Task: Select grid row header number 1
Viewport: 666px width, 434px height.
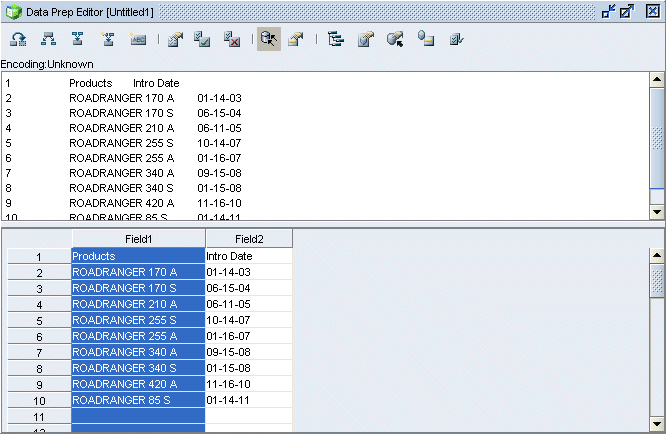Action: tap(39, 256)
